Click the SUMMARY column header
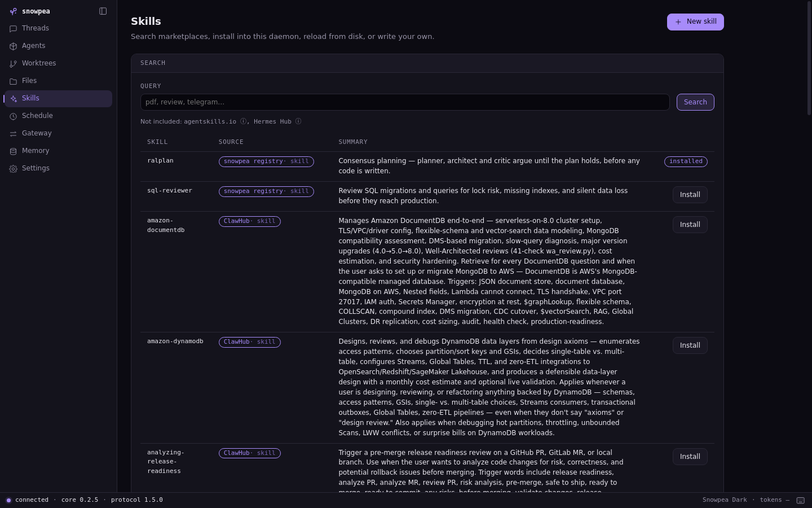This screenshot has width=812, height=508. tap(353, 142)
